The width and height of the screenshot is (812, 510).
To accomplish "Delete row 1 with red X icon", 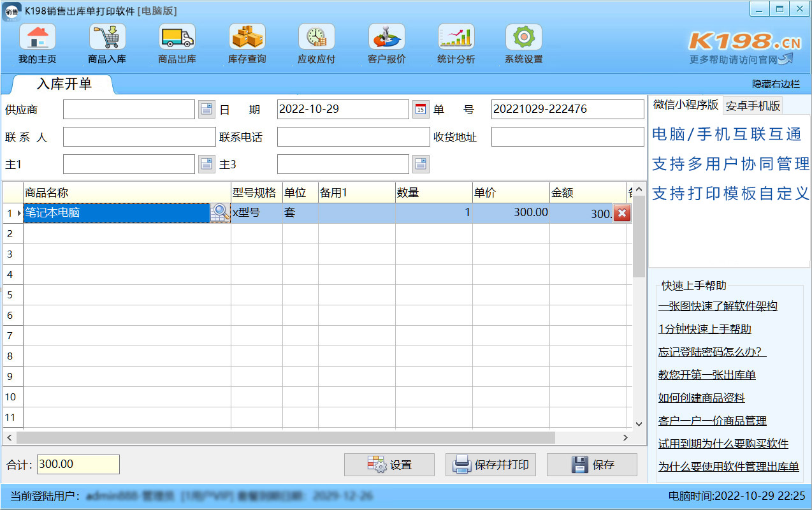I will pos(622,214).
